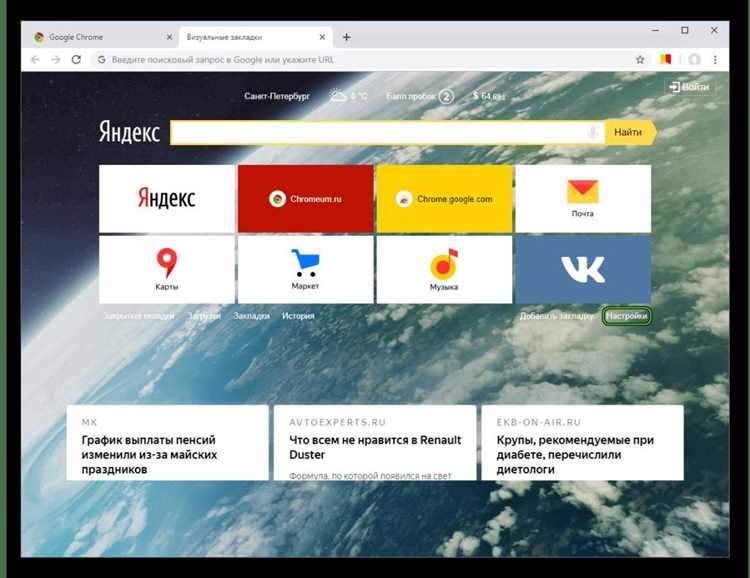Viewport: 750px width, 578px height.
Task: Click the browser reload button
Action: click(x=76, y=60)
